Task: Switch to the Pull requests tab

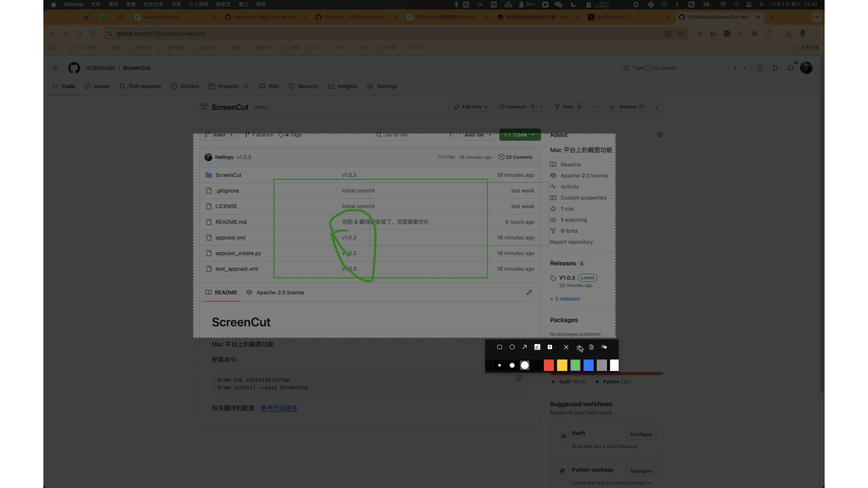Action: pyautogui.click(x=140, y=86)
